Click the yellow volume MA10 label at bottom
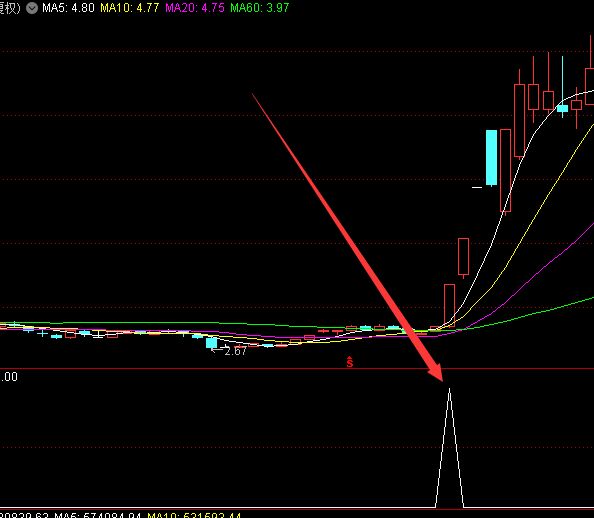 (194, 515)
